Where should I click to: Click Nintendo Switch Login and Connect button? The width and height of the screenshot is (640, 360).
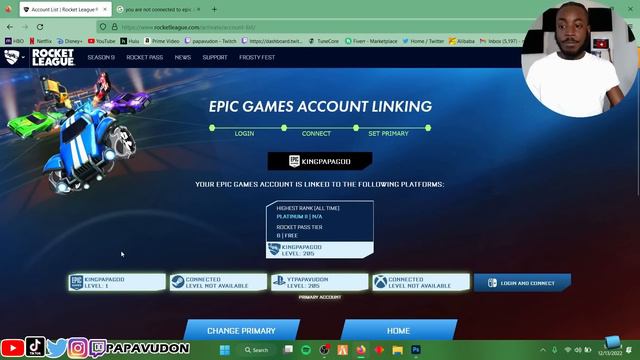522,282
